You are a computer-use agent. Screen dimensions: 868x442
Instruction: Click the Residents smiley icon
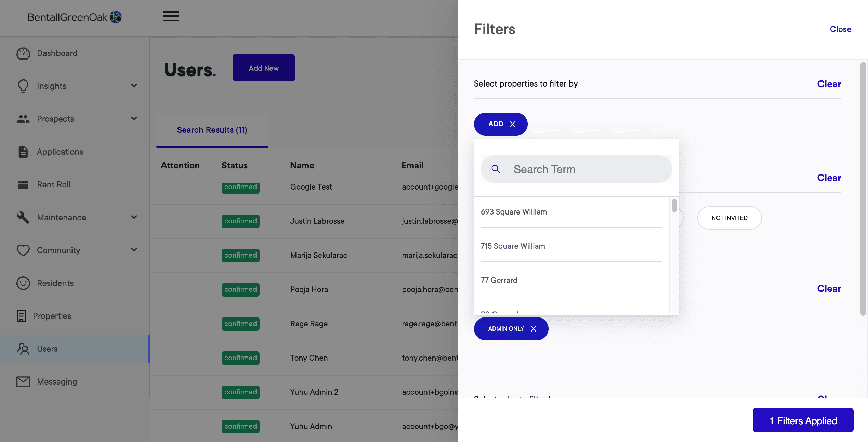point(23,283)
